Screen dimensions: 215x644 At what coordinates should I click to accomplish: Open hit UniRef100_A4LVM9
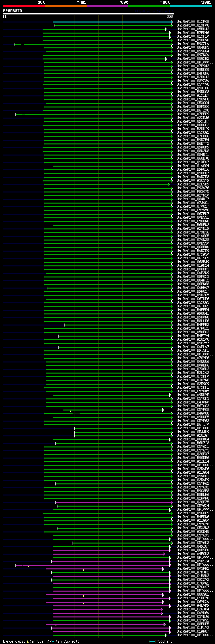coord(193,605)
